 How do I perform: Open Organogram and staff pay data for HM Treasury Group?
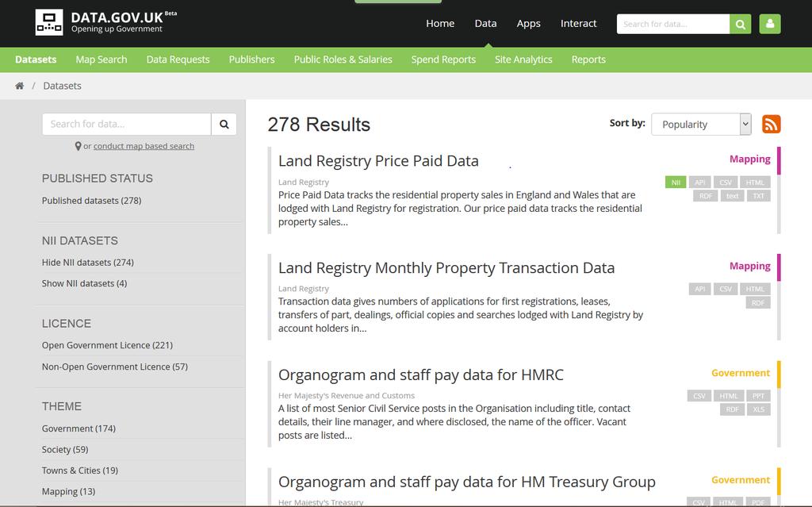(467, 482)
